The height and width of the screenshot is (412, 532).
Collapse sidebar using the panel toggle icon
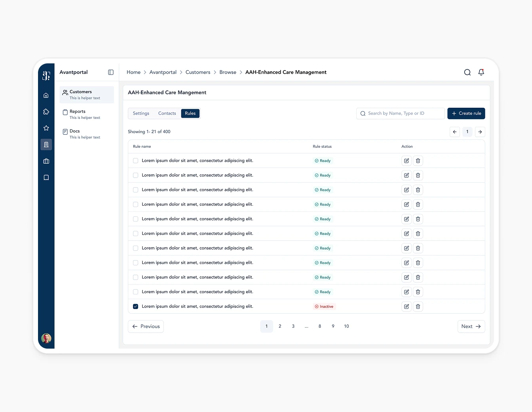pyautogui.click(x=111, y=72)
